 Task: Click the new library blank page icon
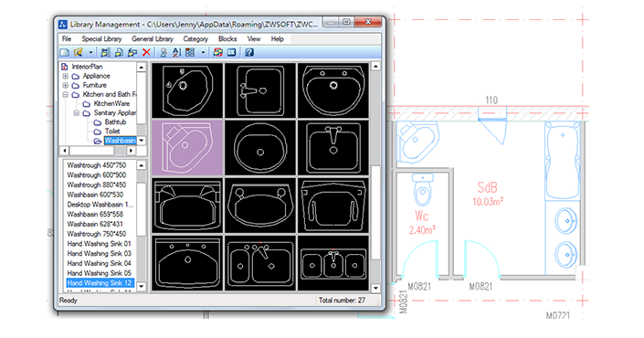(x=65, y=52)
